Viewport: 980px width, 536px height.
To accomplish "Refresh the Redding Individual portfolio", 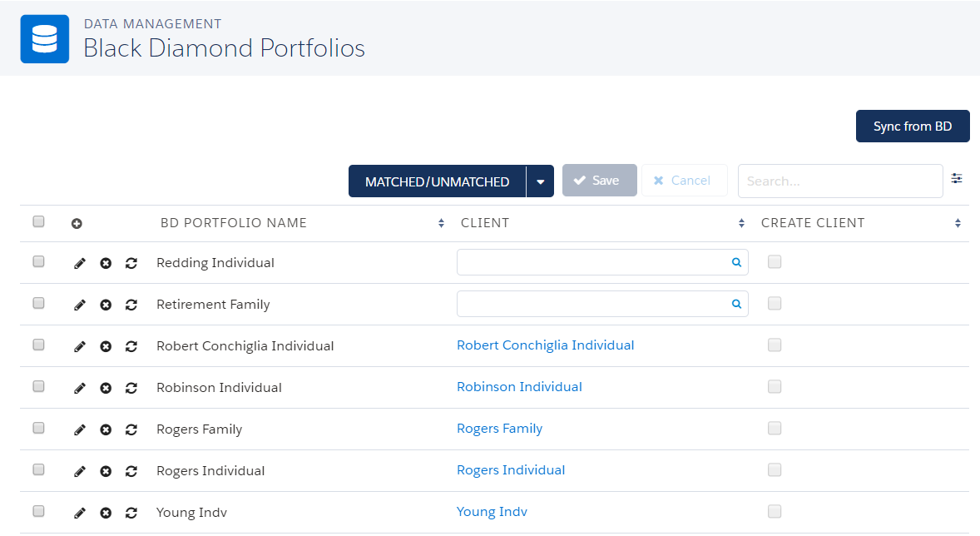I will click(x=131, y=263).
